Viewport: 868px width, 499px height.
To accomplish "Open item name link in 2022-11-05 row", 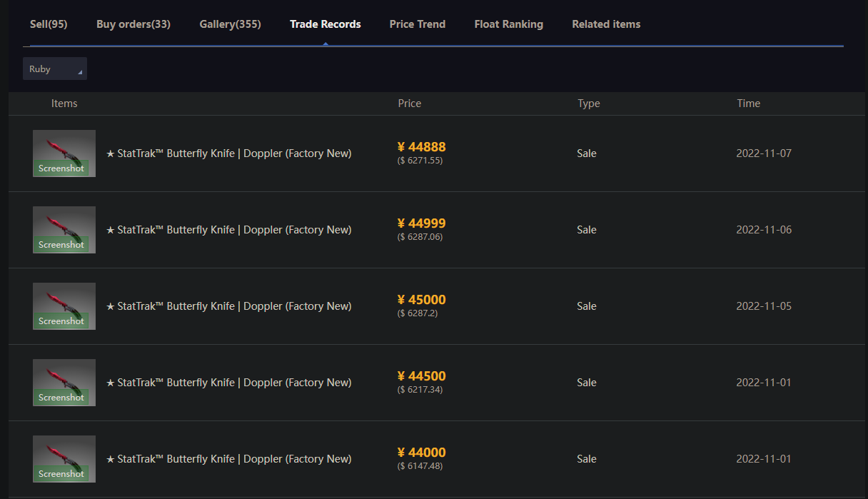I will tap(228, 306).
